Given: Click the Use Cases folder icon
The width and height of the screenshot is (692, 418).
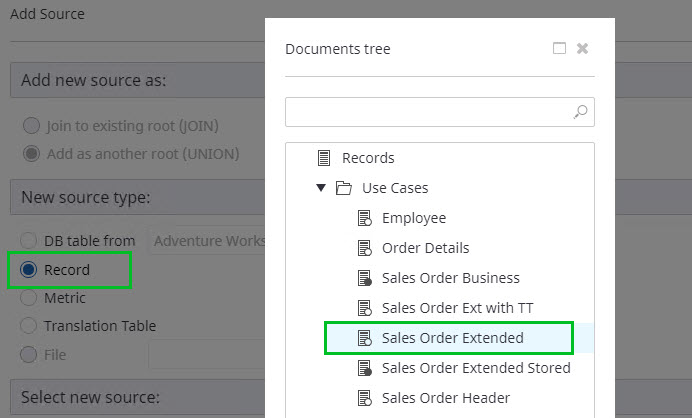Looking at the screenshot, I should 343,188.
